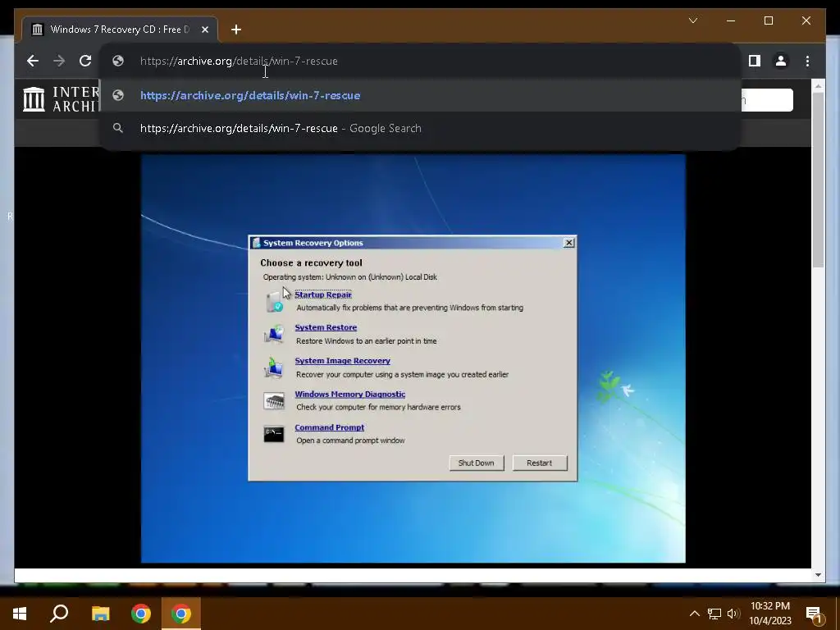Click the Windows Memory Diagnostic link
The height and width of the screenshot is (630, 840).
coord(349,395)
